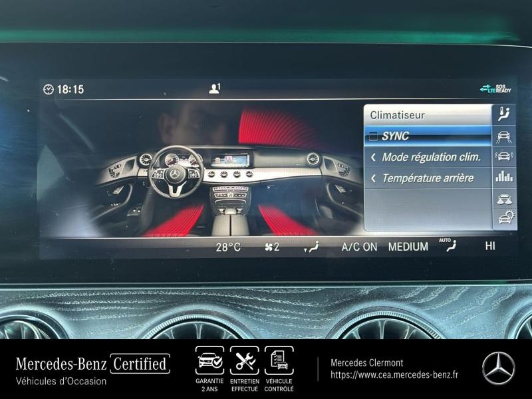Viewport: 532px width, 399px height.
Task: Tap the user profile icon in status bar
Action: click(x=214, y=88)
